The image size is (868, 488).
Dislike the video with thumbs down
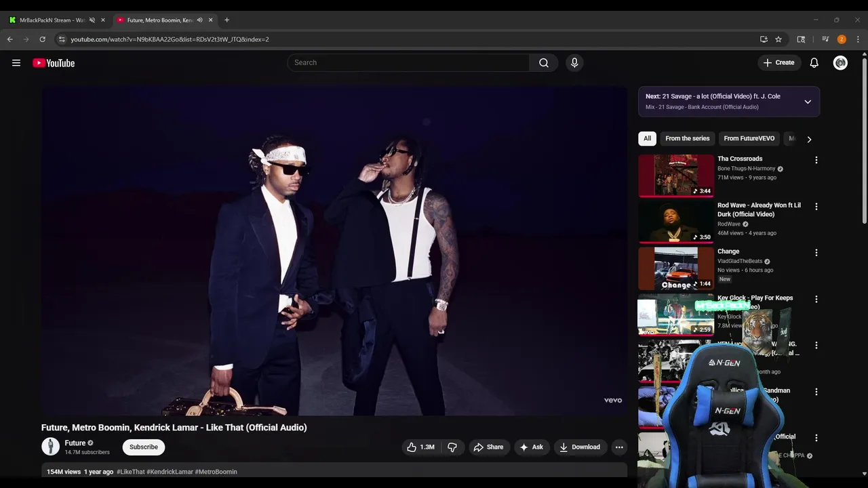point(452,447)
